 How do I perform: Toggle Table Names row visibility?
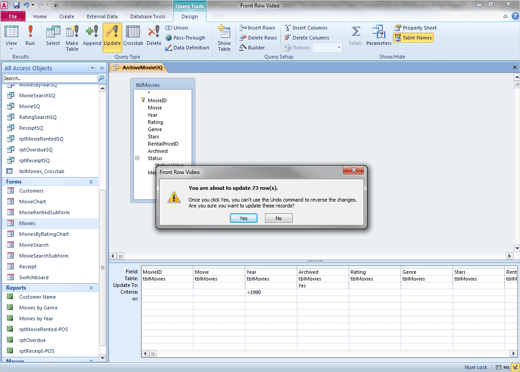pyautogui.click(x=413, y=38)
